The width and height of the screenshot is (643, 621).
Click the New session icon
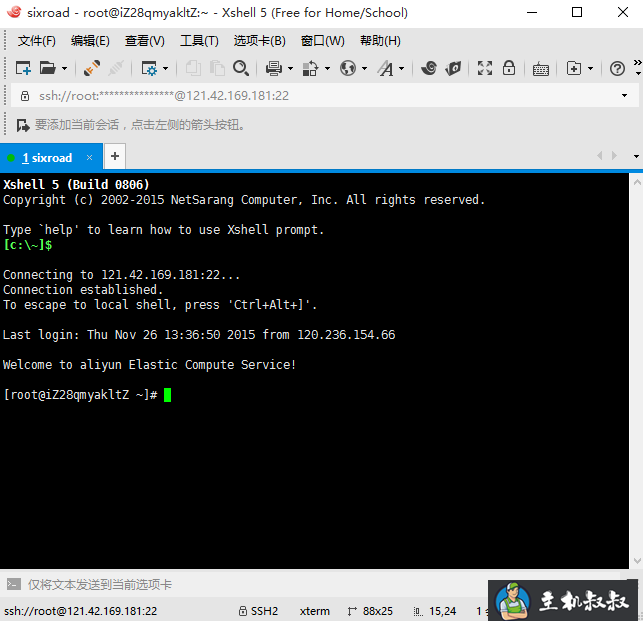(x=23, y=68)
